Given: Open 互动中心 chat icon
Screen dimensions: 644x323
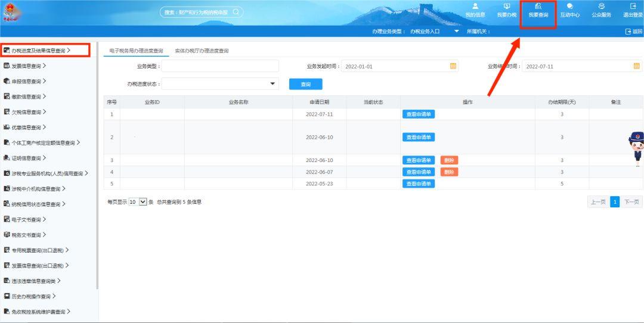Looking at the screenshot, I should [x=570, y=6].
